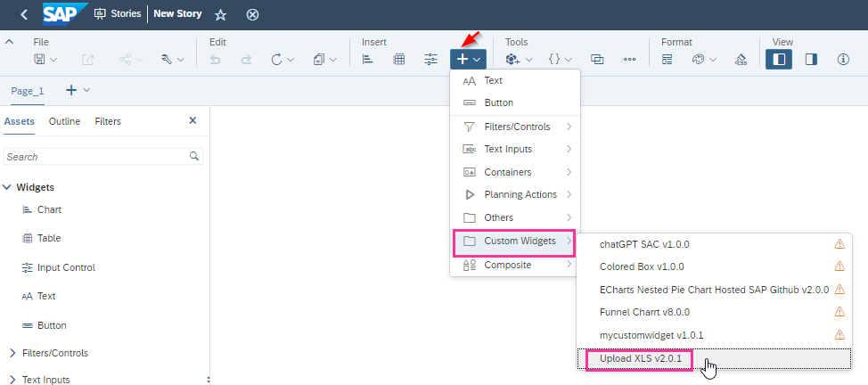Open Filters/Controls submenu in Add menu
Viewport: 868px width, 385px height.
pyautogui.click(x=515, y=127)
